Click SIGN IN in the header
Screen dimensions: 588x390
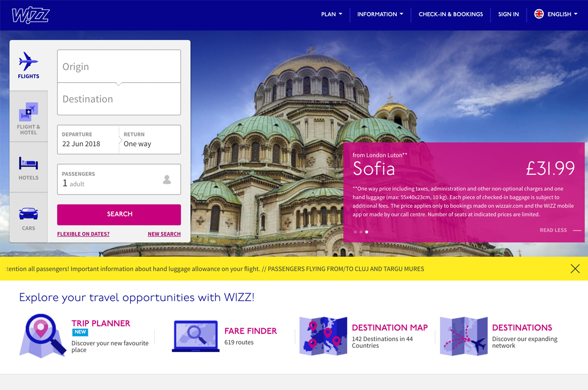coord(508,14)
